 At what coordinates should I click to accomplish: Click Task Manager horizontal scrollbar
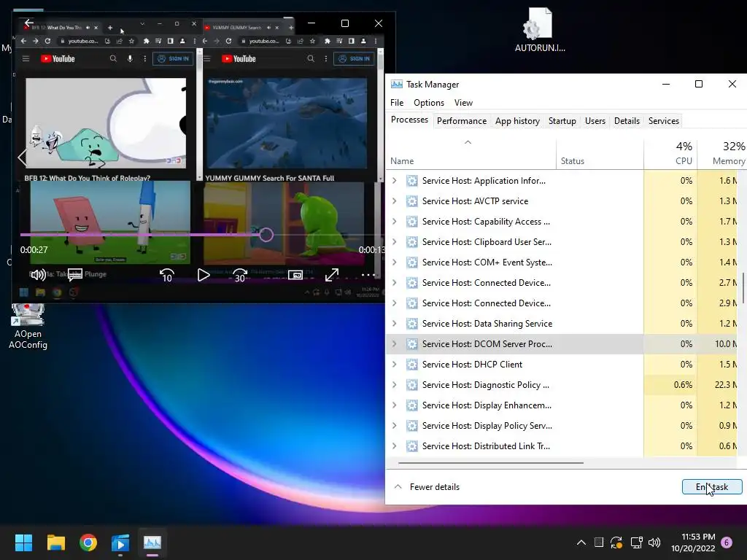(491, 462)
